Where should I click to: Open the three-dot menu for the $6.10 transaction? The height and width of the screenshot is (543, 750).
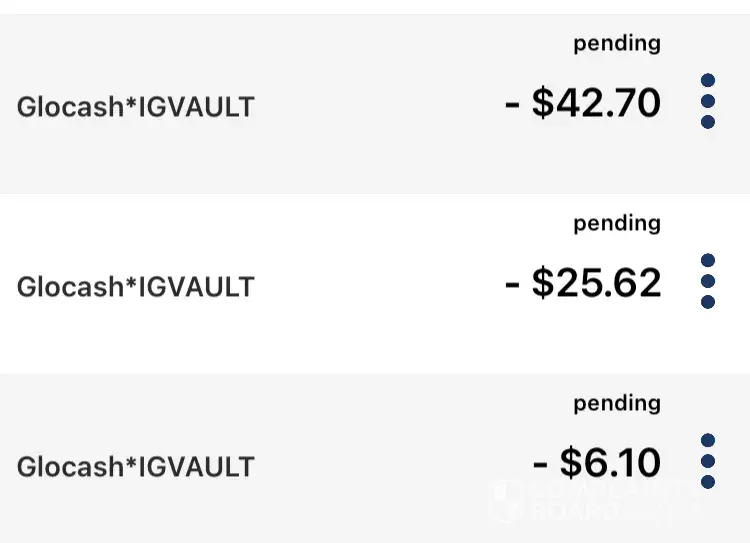coord(708,461)
